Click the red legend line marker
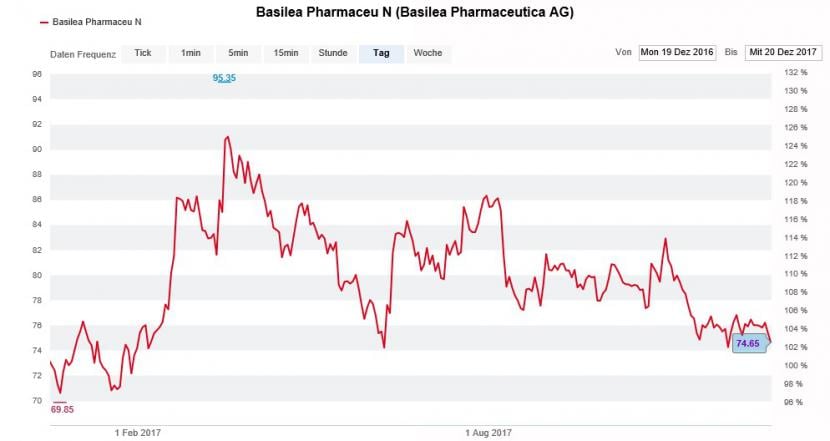Viewport: 830px width, 441px height. pos(43,21)
